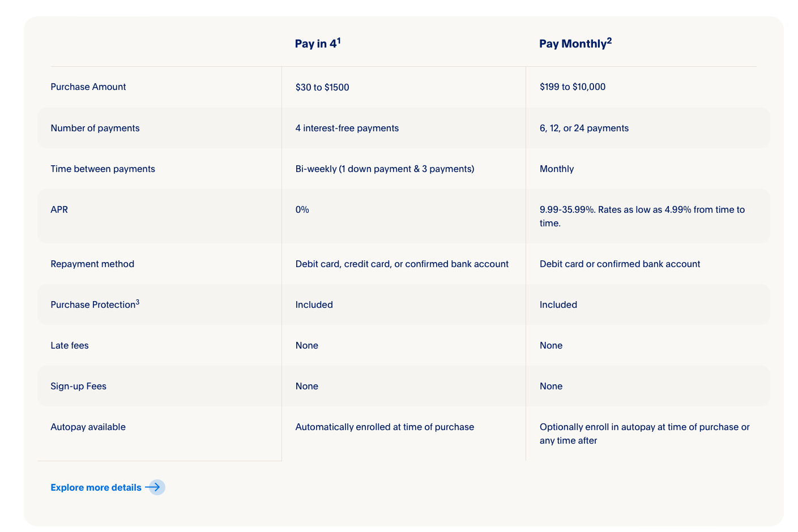
Task: Click the Late fees row label
Action: (x=70, y=345)
